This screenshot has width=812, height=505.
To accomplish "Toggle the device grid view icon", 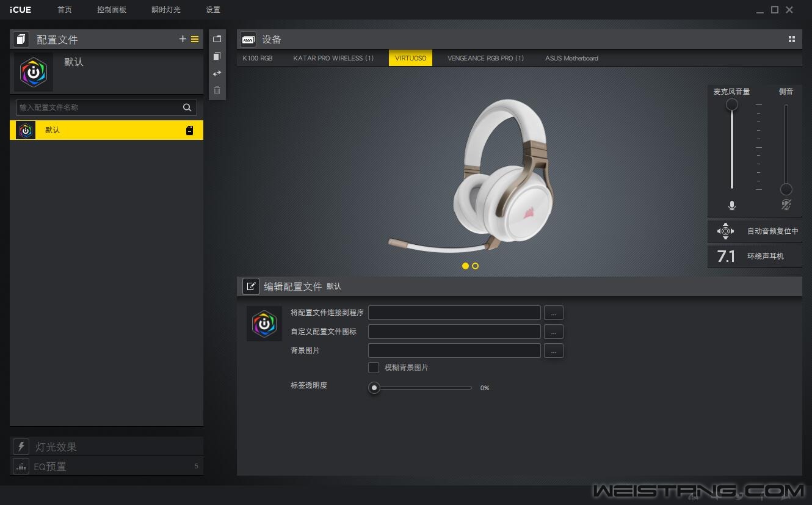I will (792, 39).
